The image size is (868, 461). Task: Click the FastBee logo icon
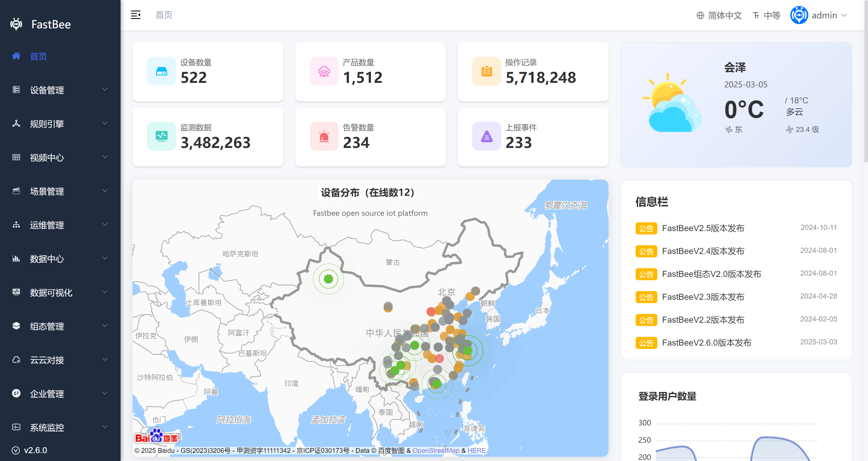click(x=16, y=24)
